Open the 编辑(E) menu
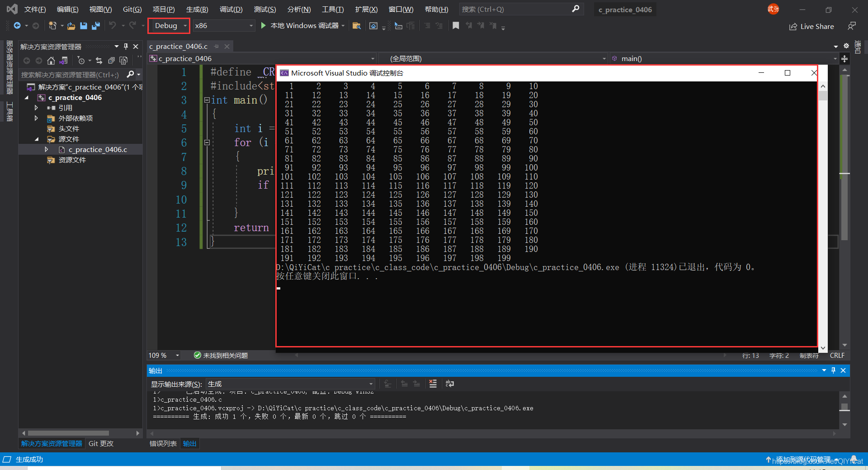The image size is (868, 470). click(68, 9)
